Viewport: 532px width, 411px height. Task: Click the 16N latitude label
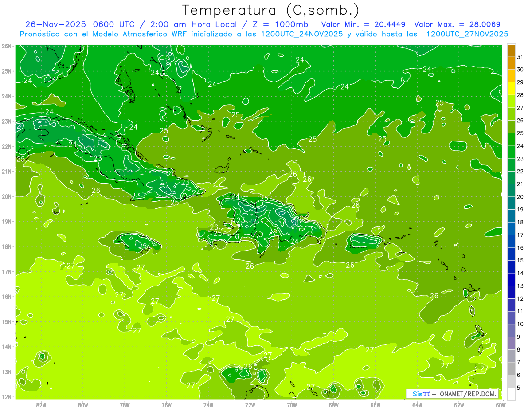(6, 297)
